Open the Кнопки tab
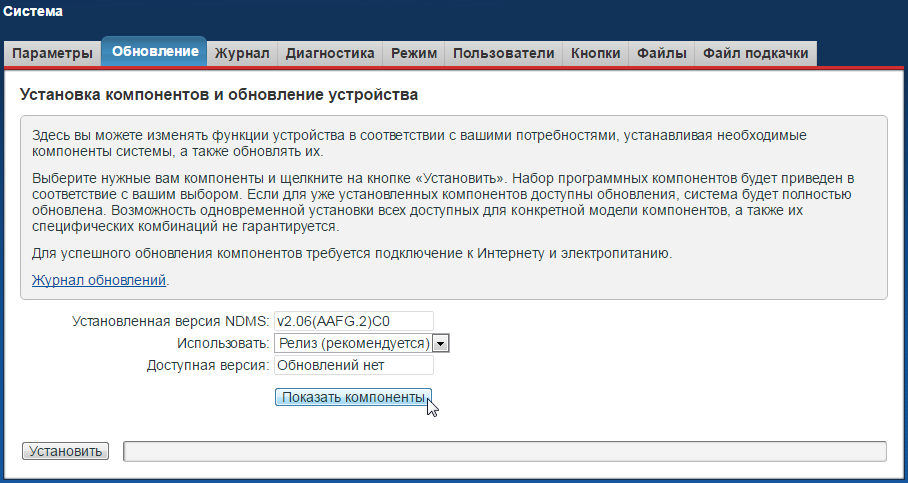 tap(596, 53)
